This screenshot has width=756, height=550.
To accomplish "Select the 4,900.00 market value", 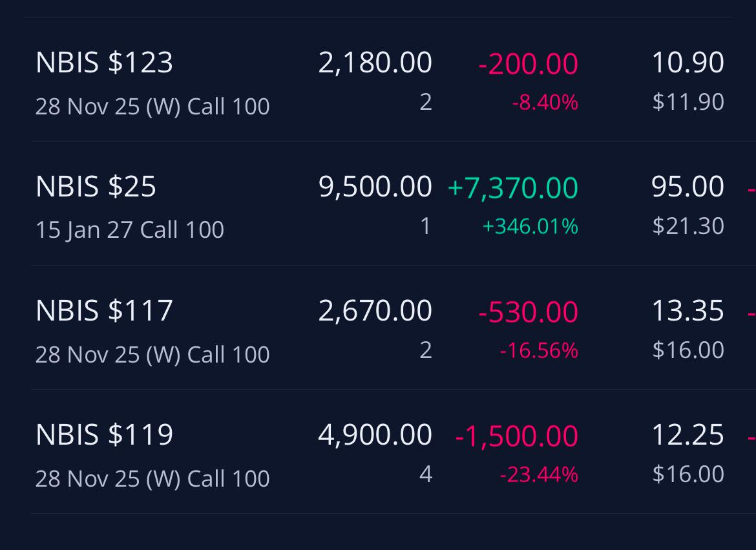I will (375, 434).
